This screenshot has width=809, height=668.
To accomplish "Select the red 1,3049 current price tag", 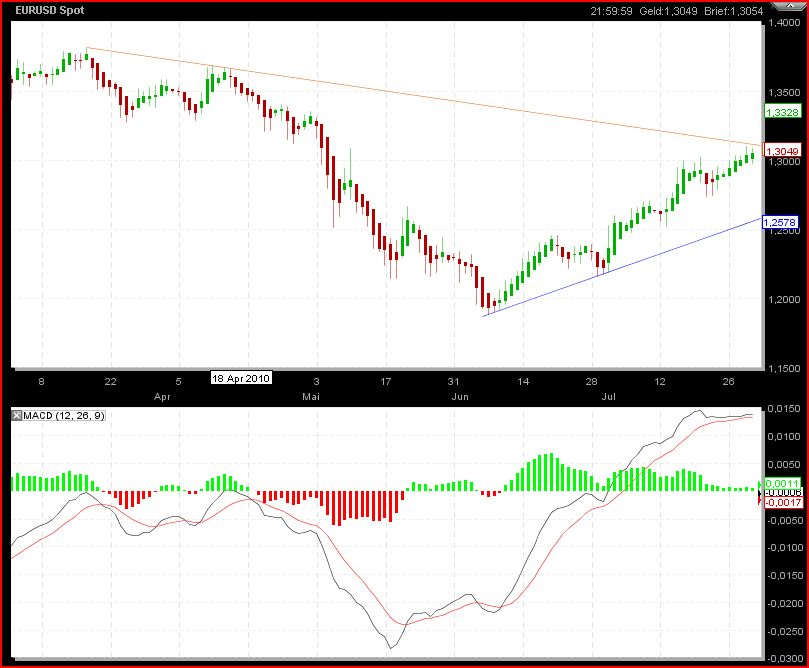I will (779, 150).
